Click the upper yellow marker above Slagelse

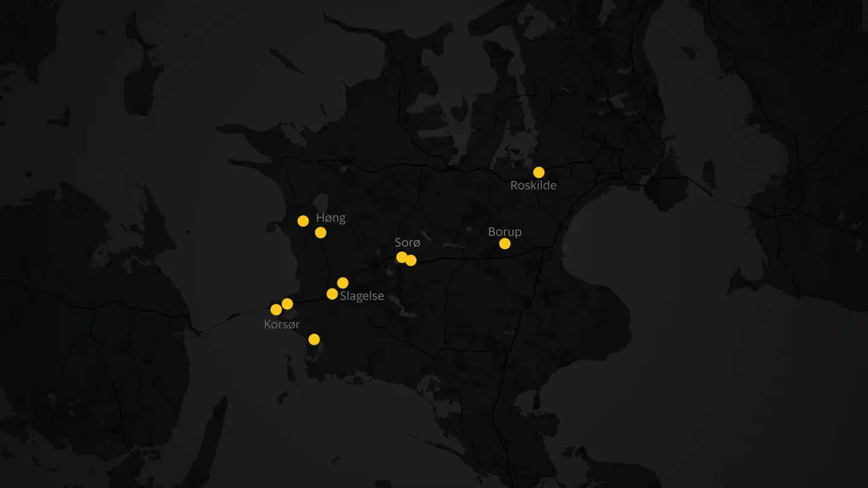coord(342,283)
